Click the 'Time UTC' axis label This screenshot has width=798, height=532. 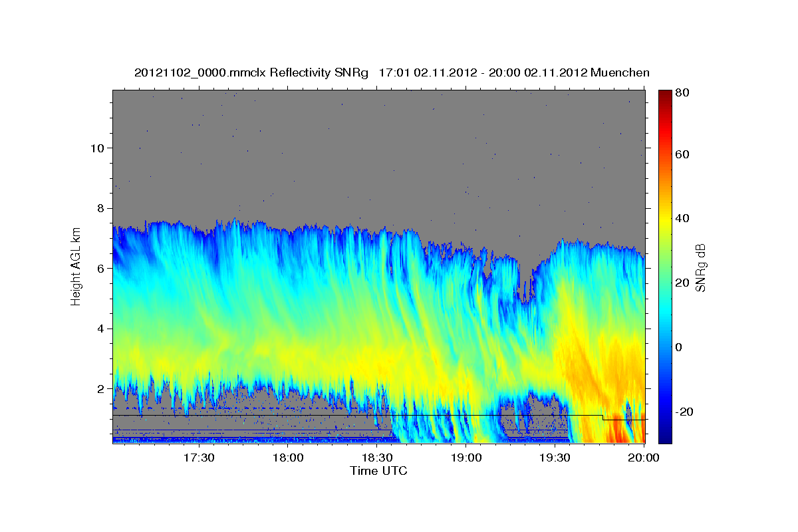378,471
